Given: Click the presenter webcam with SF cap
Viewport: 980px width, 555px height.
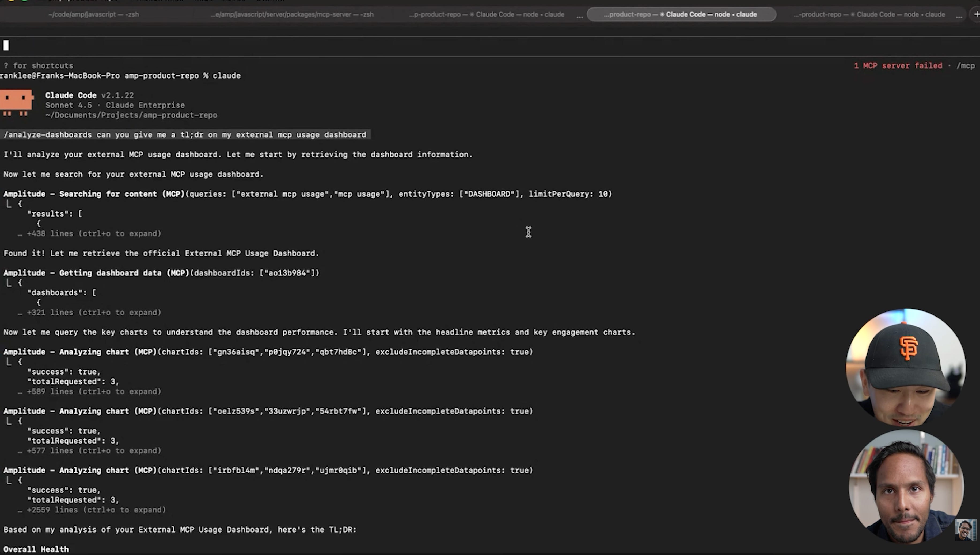Looking at the screenshot, I should pos(905,367).
